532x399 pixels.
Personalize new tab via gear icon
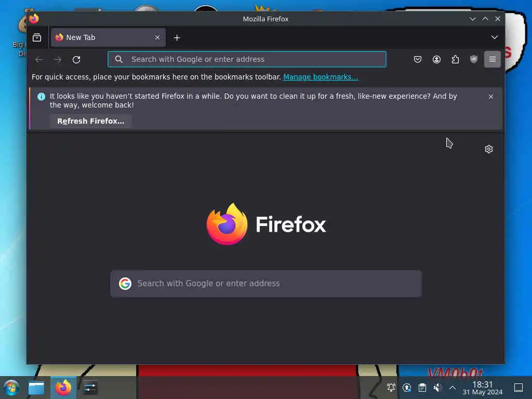pyautogui.click(x=488, y=149)
